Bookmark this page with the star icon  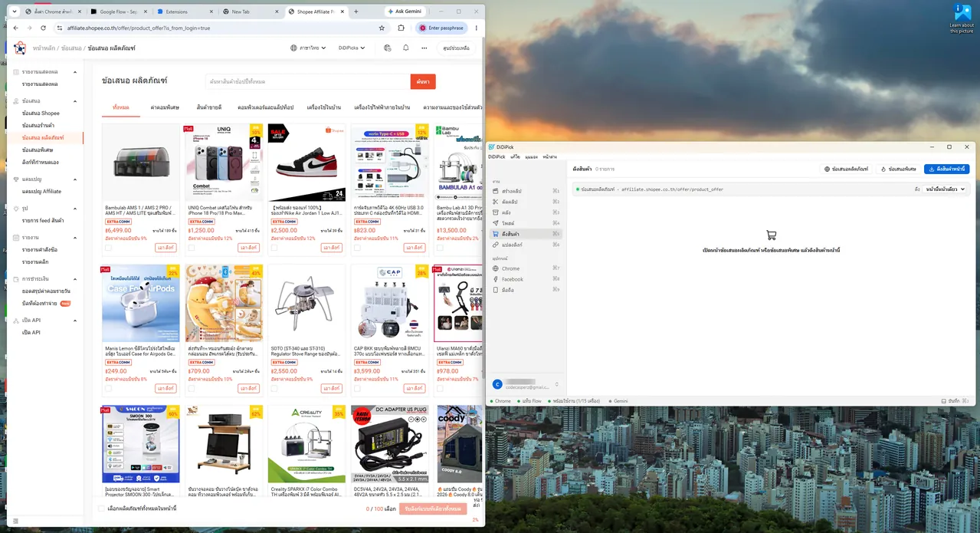[382, 28]
